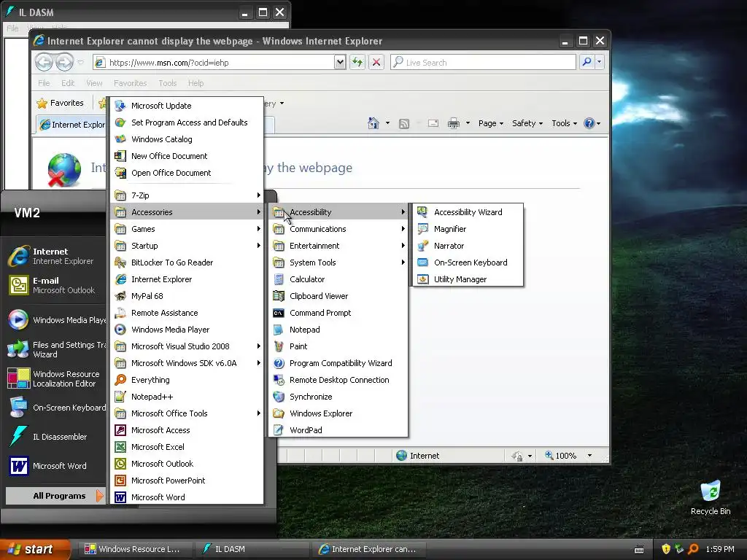Click the security shield tray icon
The width and height of the screenshot is (747, 560).
(666, 549)
